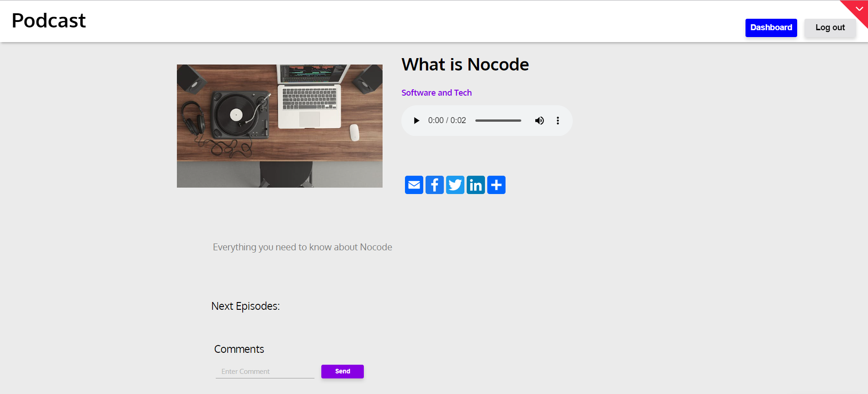This screenshot has height=394, width=868.
Task: Open the Software and Tech category link
Action: click(437, 93)
